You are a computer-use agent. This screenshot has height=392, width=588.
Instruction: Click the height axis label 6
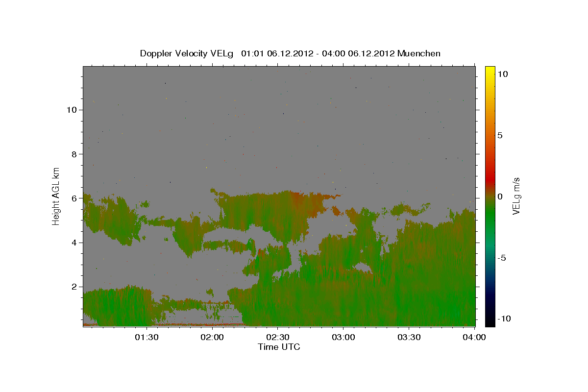[73, 198]
